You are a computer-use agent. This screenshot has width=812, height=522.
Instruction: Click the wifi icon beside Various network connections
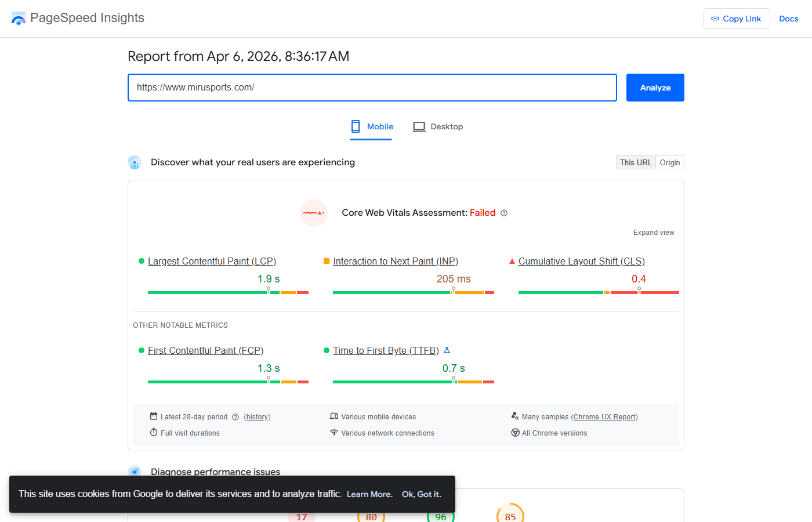334,432
